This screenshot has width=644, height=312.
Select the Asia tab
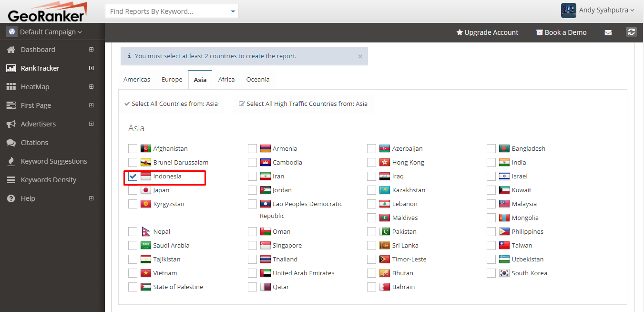click(x=200, y=80)
